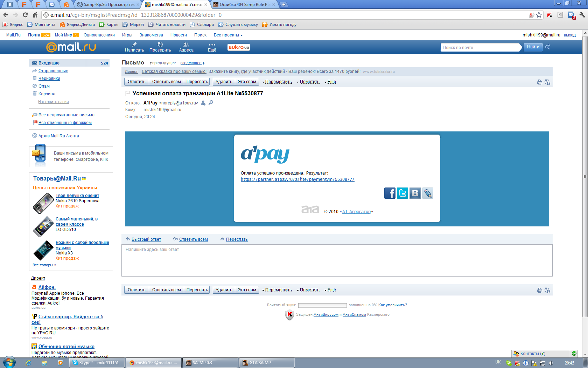Open the Спам folder
The image size is (588, 368).
click(44, 86)
